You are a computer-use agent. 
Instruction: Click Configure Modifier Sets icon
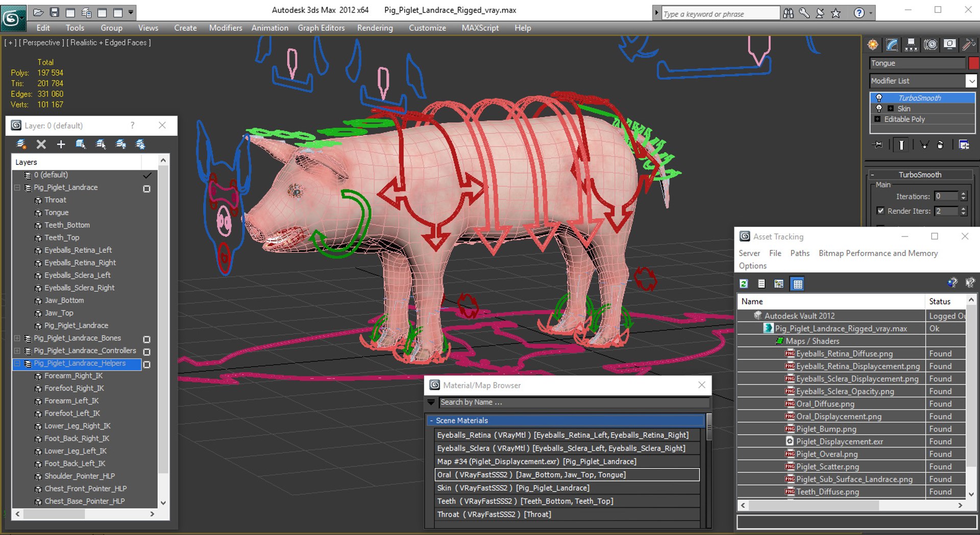click(x=964, y=145)
